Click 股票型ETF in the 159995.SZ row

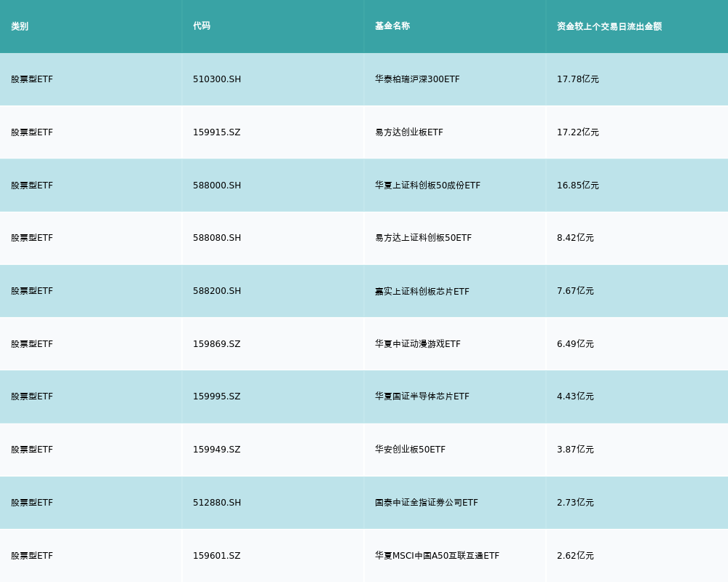point(32,396)
